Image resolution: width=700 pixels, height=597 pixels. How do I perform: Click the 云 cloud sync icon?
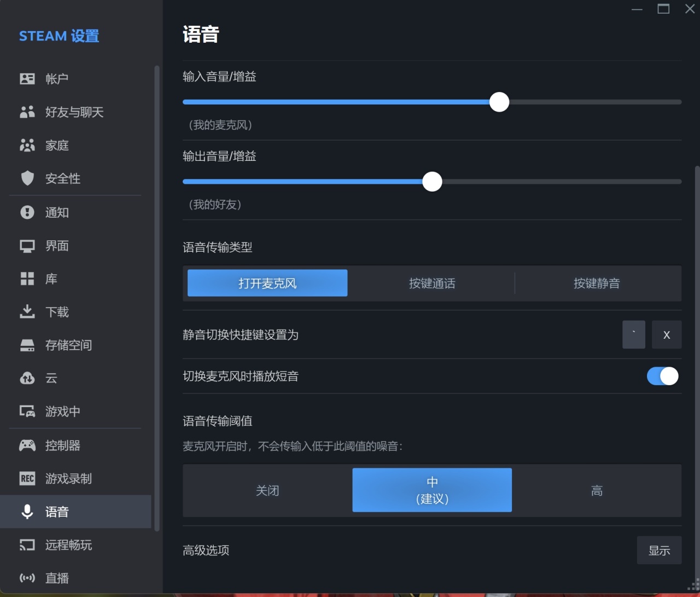(x=27, y=378)
